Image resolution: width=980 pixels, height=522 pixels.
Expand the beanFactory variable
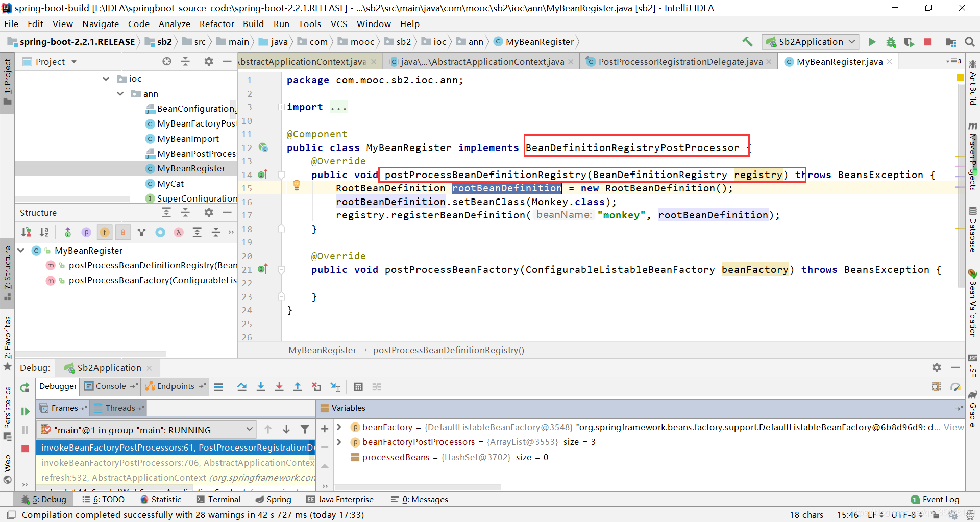339,427
